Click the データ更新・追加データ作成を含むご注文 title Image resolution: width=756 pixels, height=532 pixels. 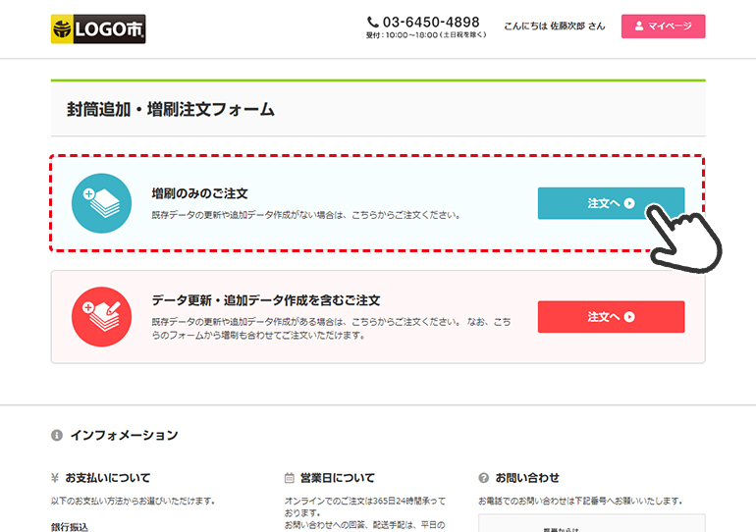266,300
